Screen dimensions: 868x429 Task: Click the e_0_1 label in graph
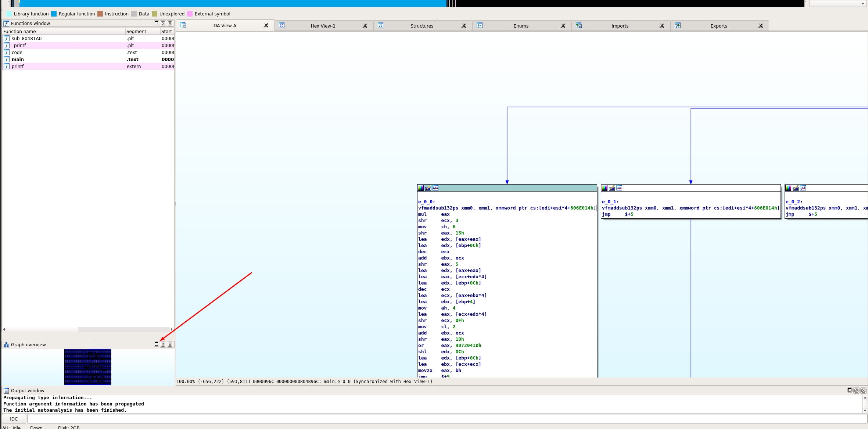tap(610, 202)
